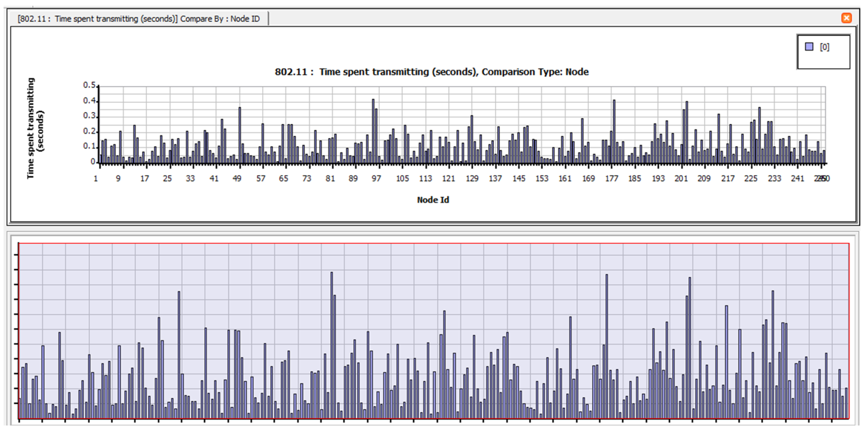The image size is (868, 433).
Task: Click the chart title 'Time spent transmitting, Comparison Type: Node'
Action: tap(431, 72)
